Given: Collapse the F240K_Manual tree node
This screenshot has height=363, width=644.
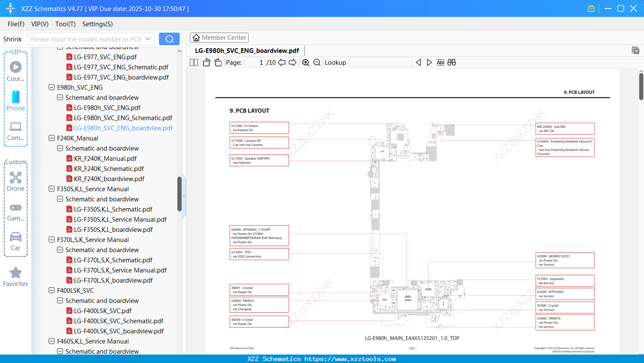Looking at the screenshot, I should tap(52, 138).
